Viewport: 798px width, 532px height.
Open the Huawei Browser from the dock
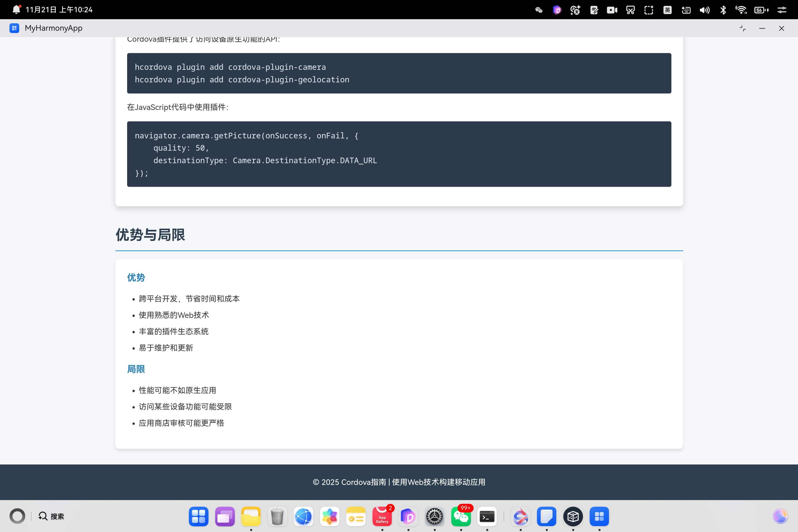tap(303, 516)
